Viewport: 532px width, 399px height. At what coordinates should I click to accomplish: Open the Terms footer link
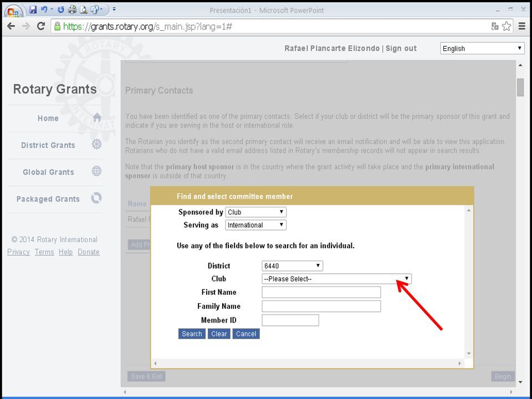44,252
